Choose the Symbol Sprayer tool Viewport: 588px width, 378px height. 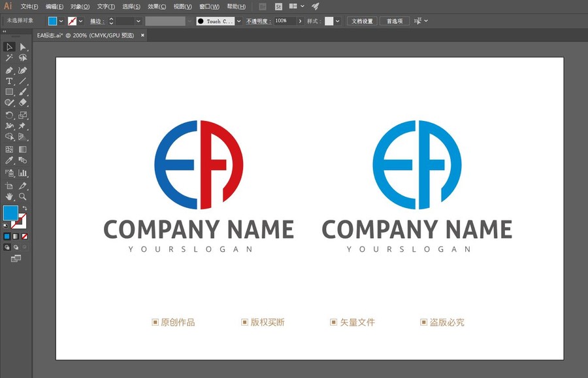click(x=9, y=173)
